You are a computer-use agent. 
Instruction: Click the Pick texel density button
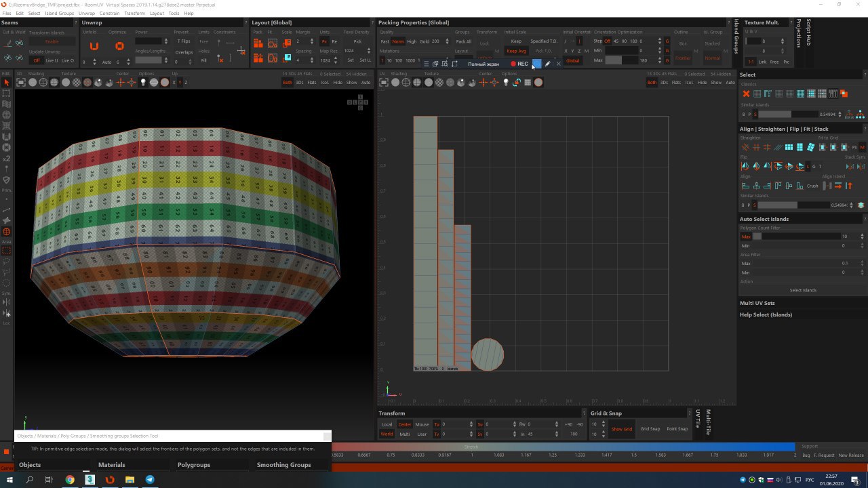(x=357, y=41)
